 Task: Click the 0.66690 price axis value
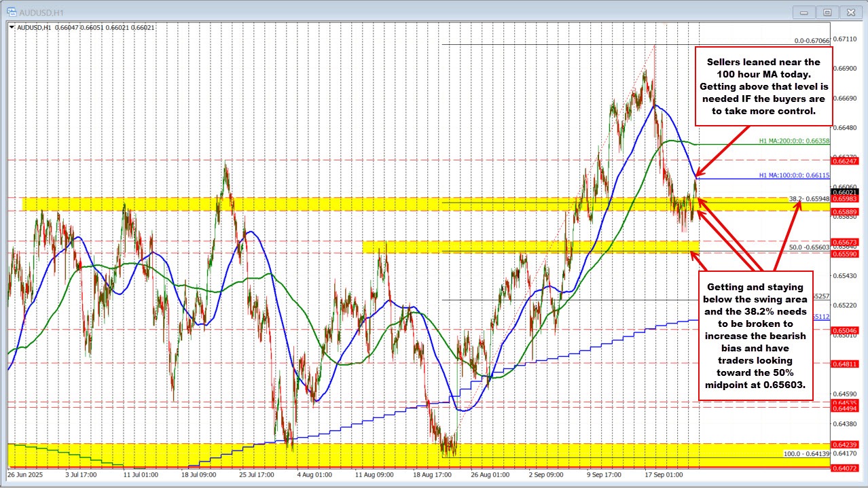[846, 98]
